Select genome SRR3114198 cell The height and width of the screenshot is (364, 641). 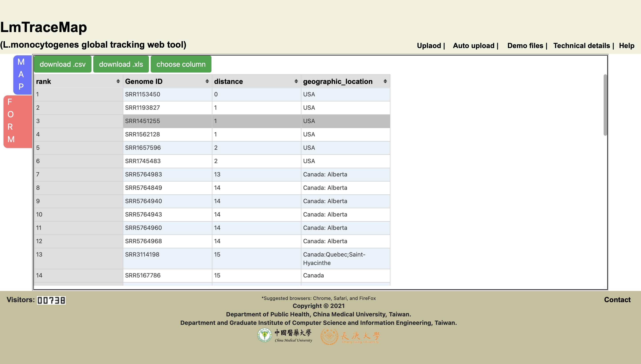(167, 259)
